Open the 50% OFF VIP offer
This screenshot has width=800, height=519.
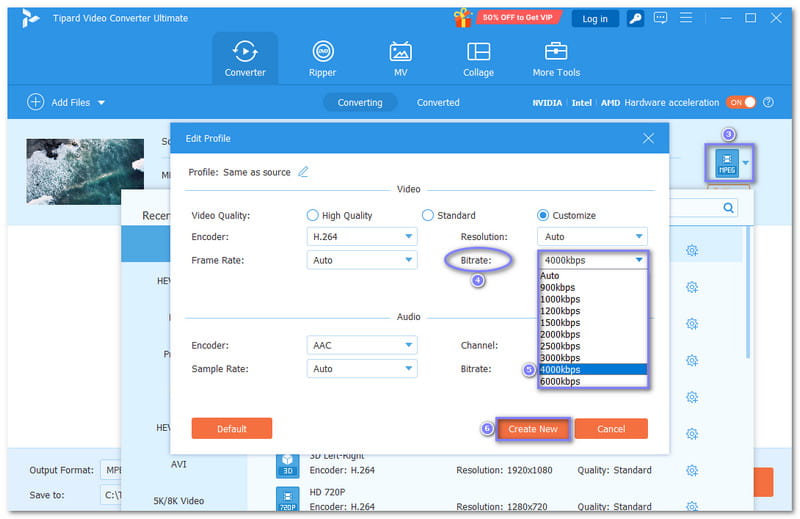pyautogui.click(x=517, y=17)
